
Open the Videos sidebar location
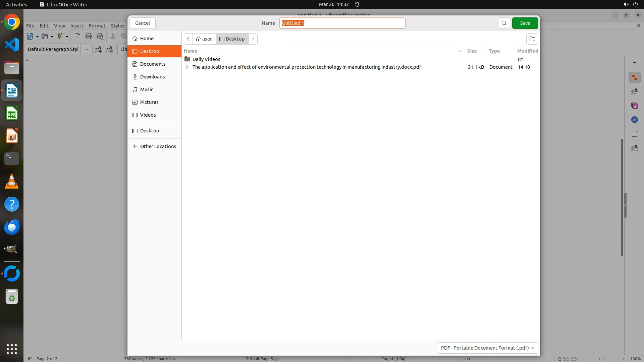[x=148, y=115]
